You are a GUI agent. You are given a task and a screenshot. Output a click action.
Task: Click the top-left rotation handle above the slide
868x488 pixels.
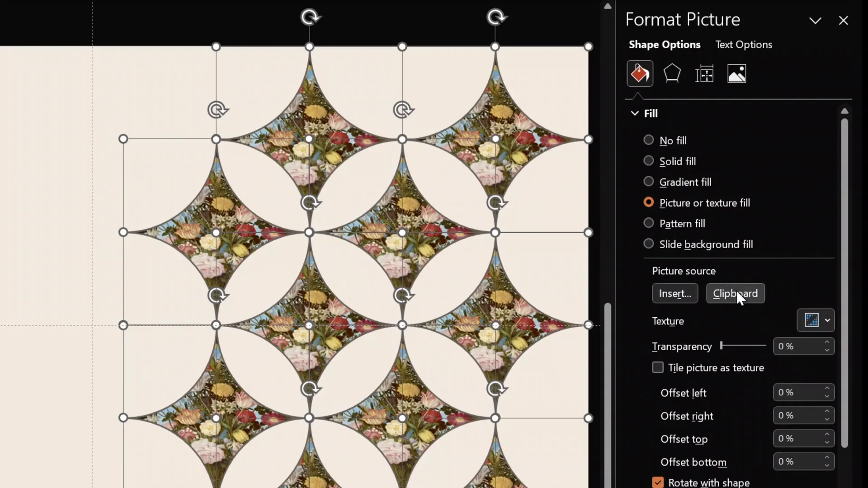pos(310,17)
